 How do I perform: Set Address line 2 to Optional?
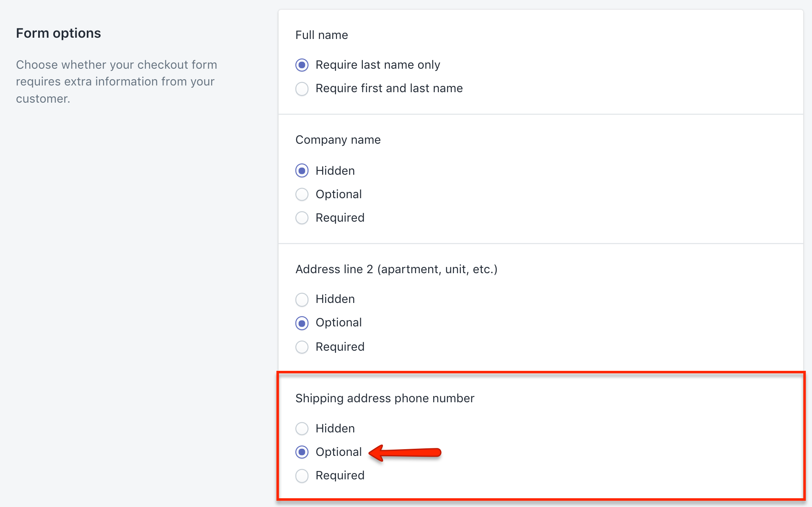coord(302,323)
